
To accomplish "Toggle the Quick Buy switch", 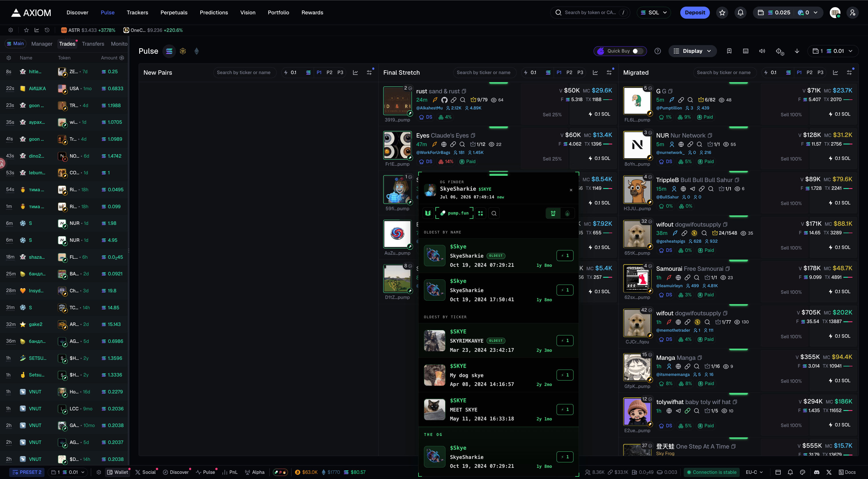I will coord(638,51).
